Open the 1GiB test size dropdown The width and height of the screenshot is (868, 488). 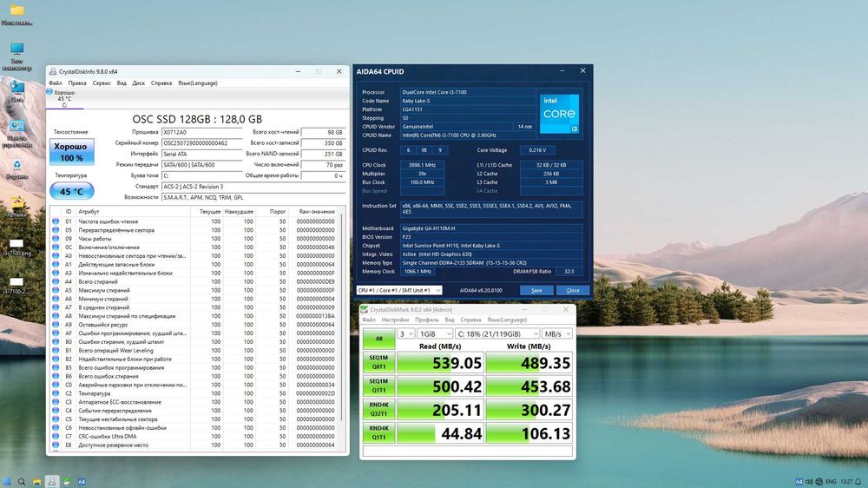pyautogui.click(x=435, y=334)
